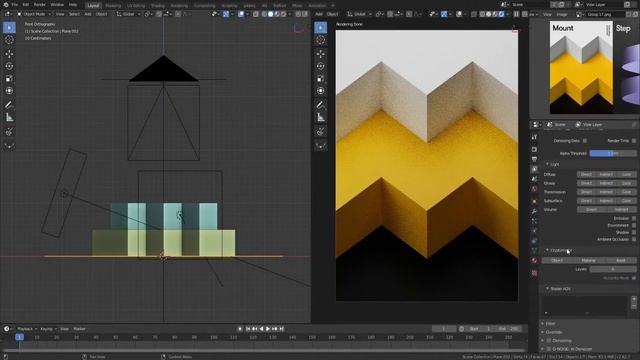Screen dimensions: 640x360
Task: Click the timeline current frame marker
Action: [x=19, y=337]
